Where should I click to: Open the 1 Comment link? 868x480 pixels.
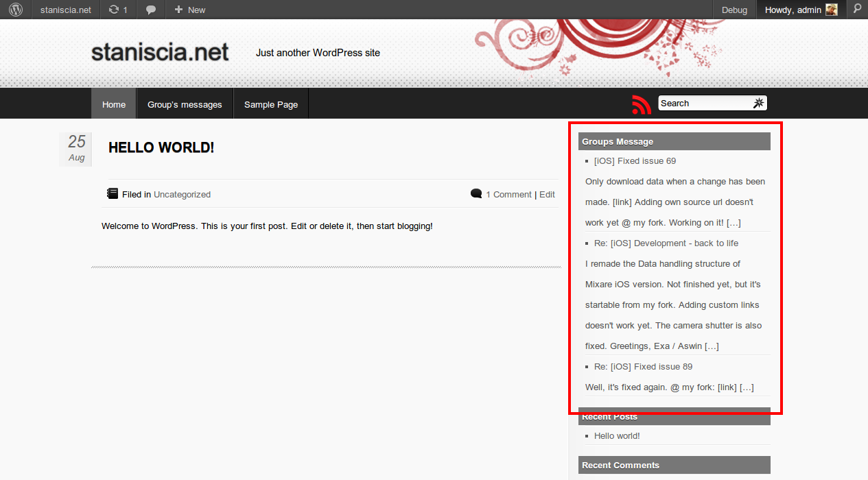pyautogui.click(x=508, y=195)
